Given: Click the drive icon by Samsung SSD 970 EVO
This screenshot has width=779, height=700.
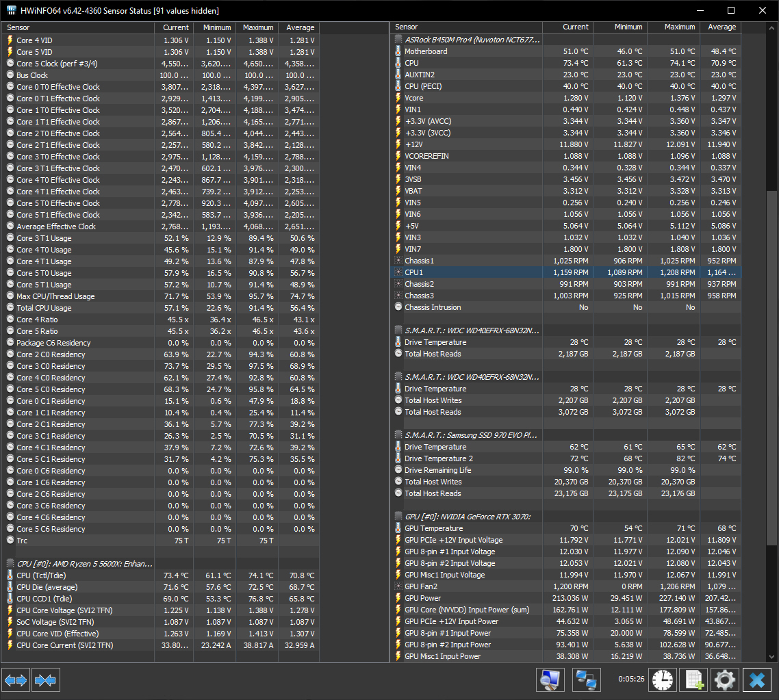Looking at the screenshot, I should pyautogui.click(x=398, y=435).
